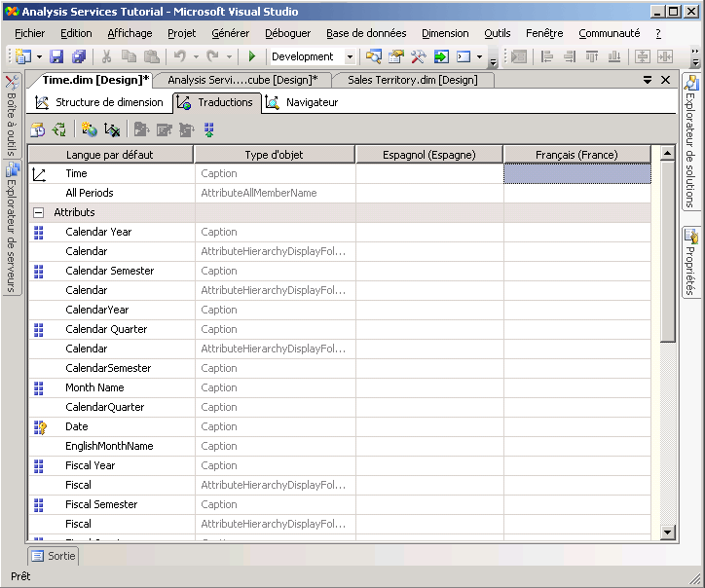Open the command window icon dropdown arrow
This screenshot has height=588, width=705.
click(479, 57)
